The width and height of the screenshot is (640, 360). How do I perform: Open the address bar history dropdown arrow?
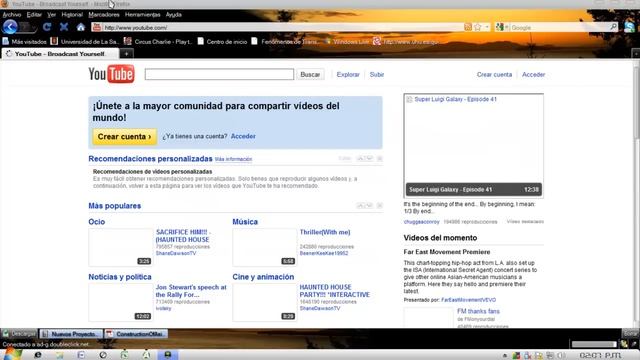(x=487, y=27)
